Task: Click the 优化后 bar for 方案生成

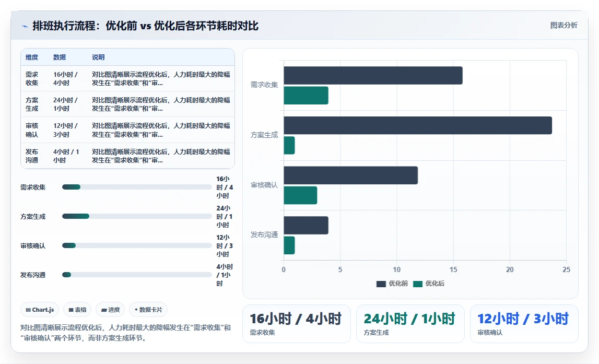Action: click(x=289, y=146)
